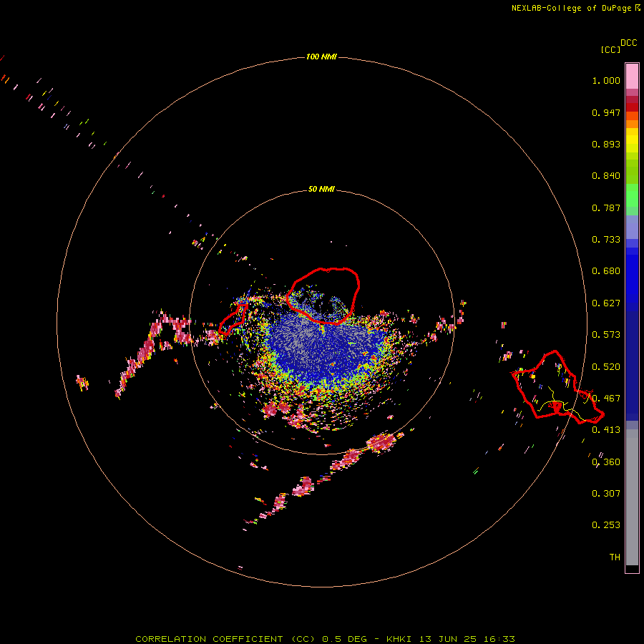Screen dimensions: 644x644
Task: Select the 0.307 legend value
Action: [x=606, y=494]
